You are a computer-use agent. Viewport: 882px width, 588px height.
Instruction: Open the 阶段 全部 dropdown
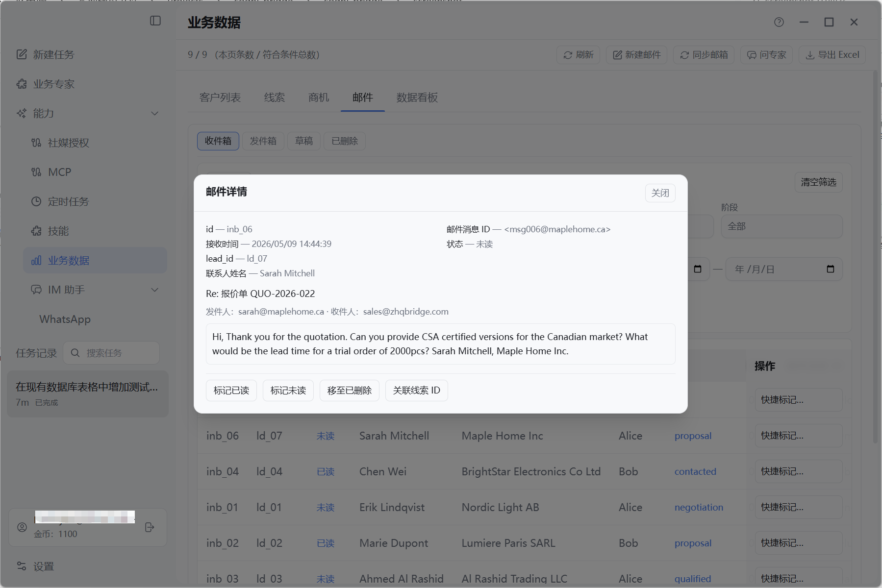tap(781, 226)
